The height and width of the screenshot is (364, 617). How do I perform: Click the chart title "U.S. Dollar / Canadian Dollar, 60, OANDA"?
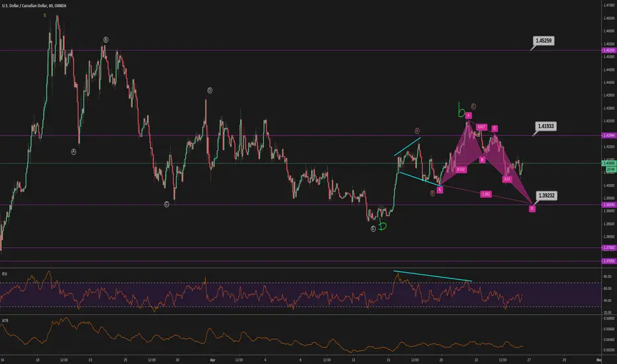pyautogui.click(x=34, y=5)
